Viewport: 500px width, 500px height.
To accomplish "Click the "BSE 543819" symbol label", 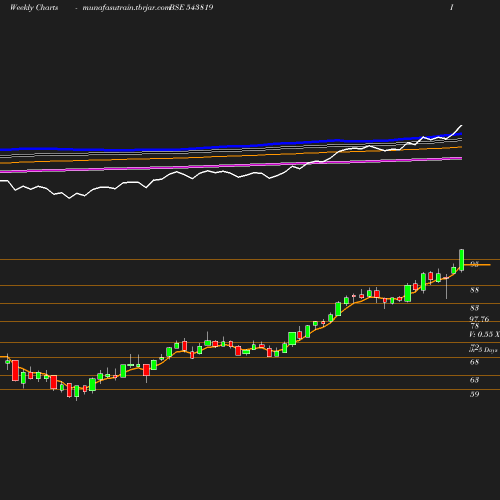I will pyautogui.click(x=191, y=7).
